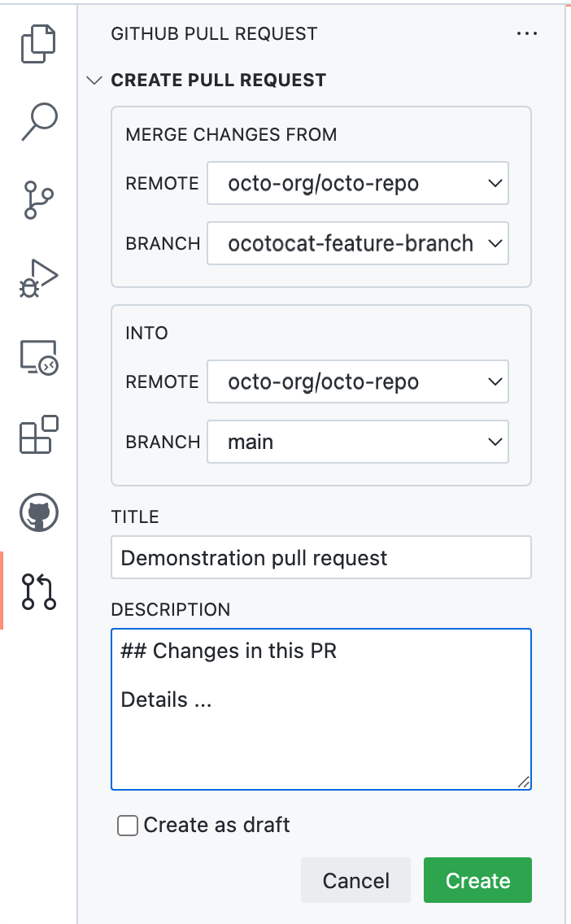
Task: Open the Extensions view
Action: coord(38,435)
